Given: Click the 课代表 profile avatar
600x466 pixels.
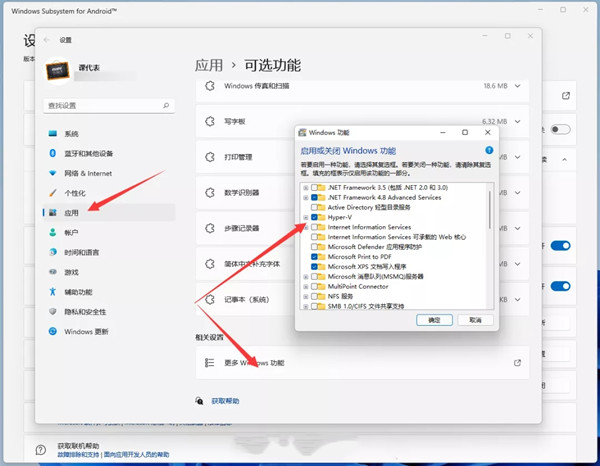Looking at the screenshot, I should click(x=58, y=71).
